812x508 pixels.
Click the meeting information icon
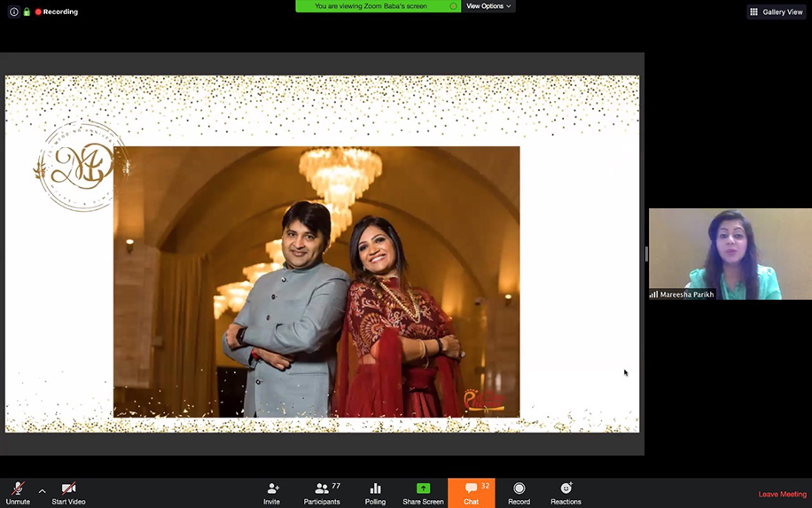(13, 12)
